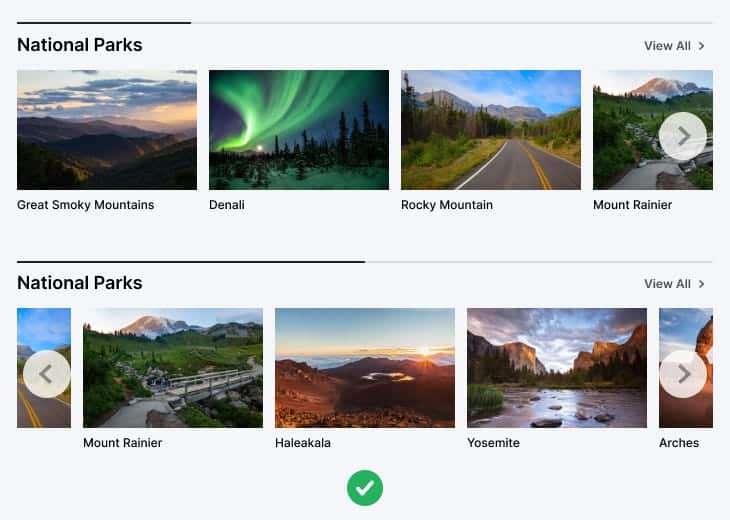Select the Haleakala sunrise thumbnail

coord(365,368)
